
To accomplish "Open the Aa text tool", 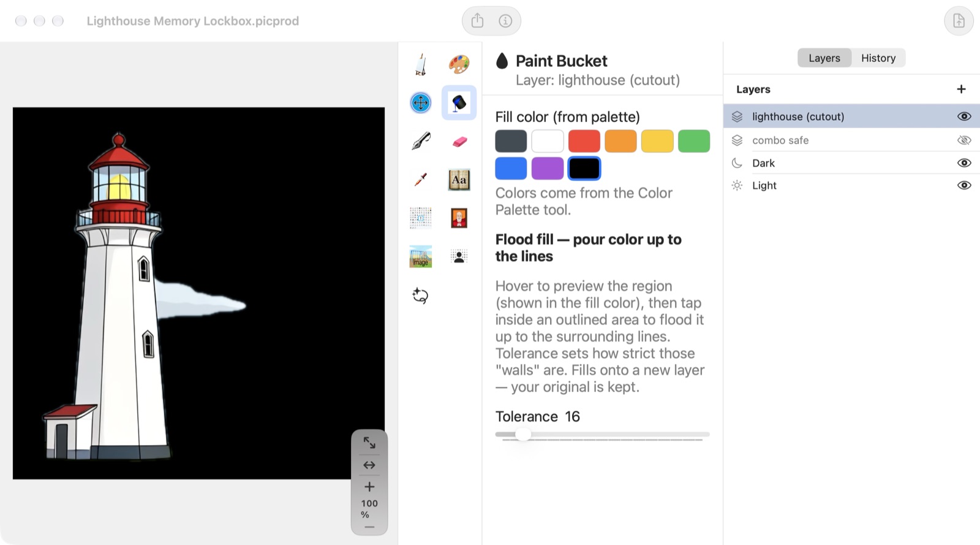I will [x=459, y=180].
